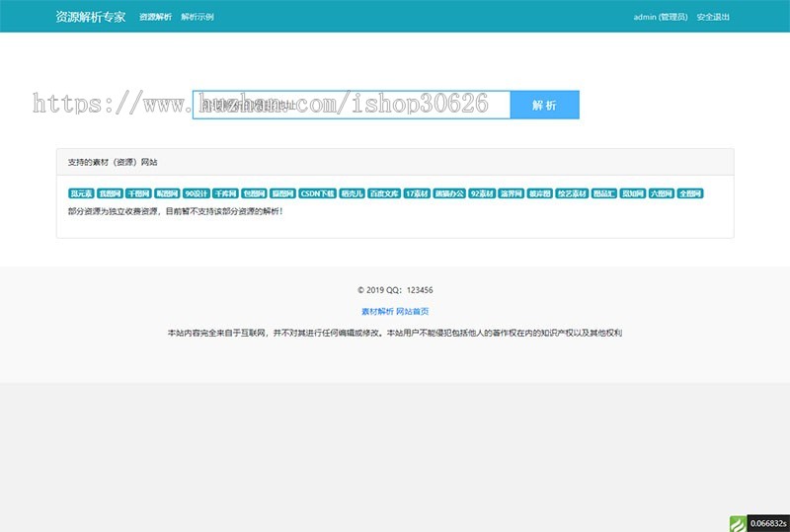Open the 资源解析 nav menu item

click(x=155, y=17)
